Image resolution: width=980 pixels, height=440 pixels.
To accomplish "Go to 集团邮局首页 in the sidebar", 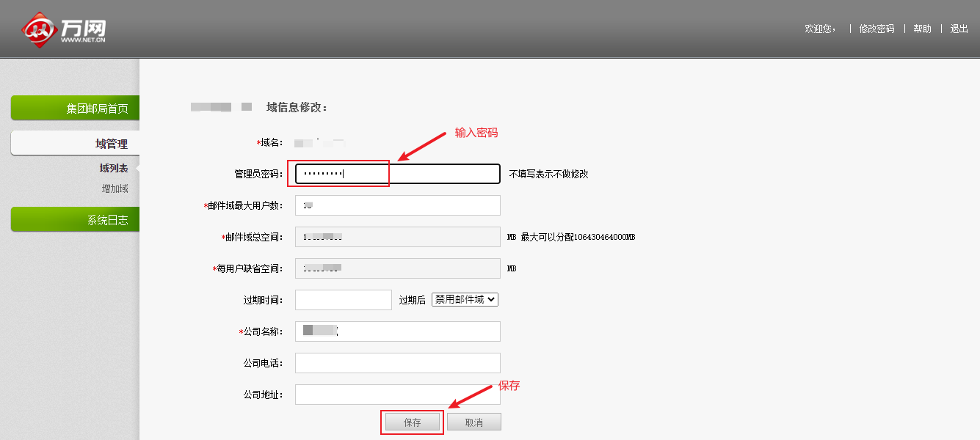I will 76,109.
